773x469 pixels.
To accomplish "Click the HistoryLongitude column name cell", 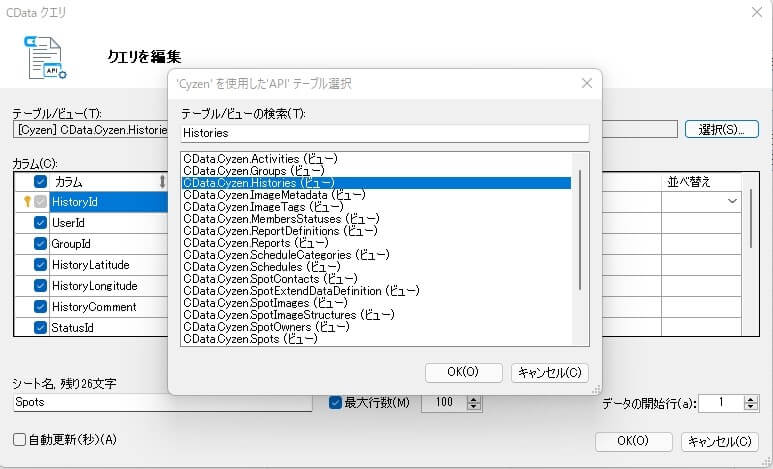I will [x=108, y=286].
